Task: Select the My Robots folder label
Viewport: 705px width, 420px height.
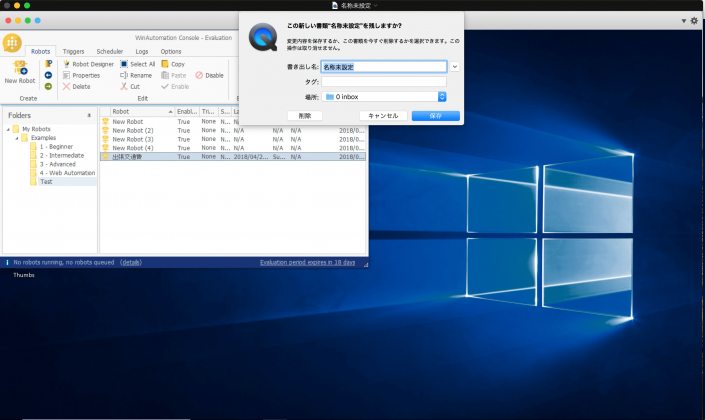Action: [x=36, y=129]
